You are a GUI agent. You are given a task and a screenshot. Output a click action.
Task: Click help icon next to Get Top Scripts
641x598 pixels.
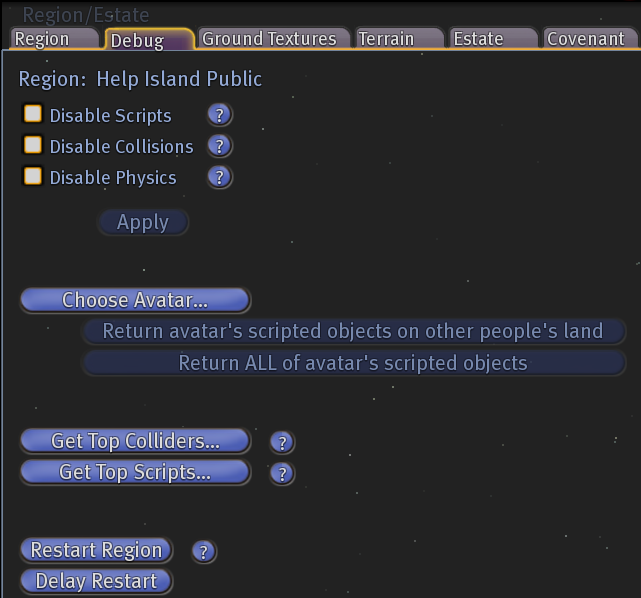[282, 473]
